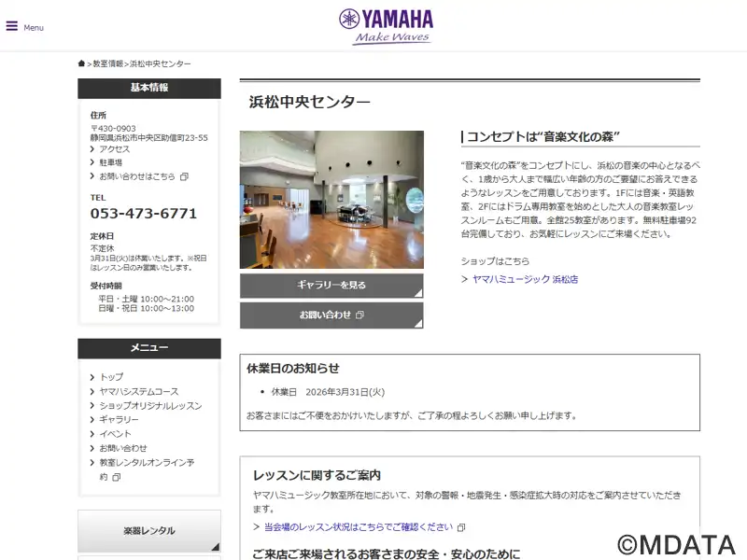Click external-window icon after レッスン状況 link
This screenshot has width=747, height=560.
click(x=461, y=527)
